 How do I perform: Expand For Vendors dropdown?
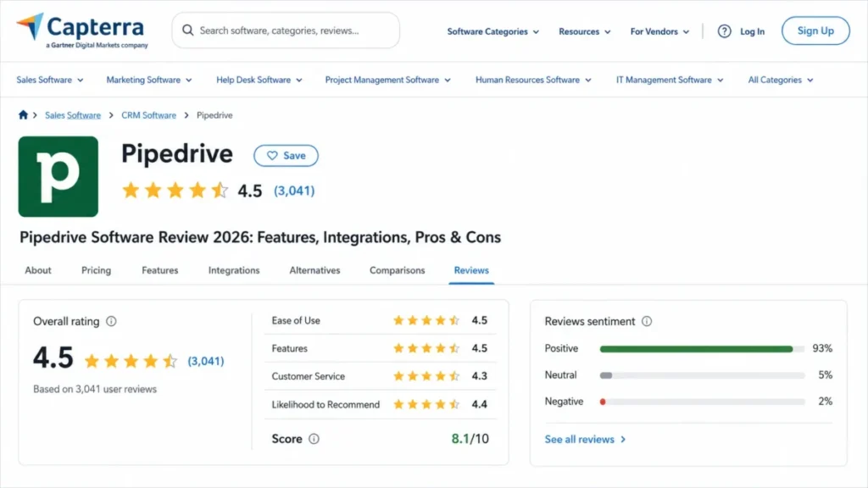coord(659,31)
